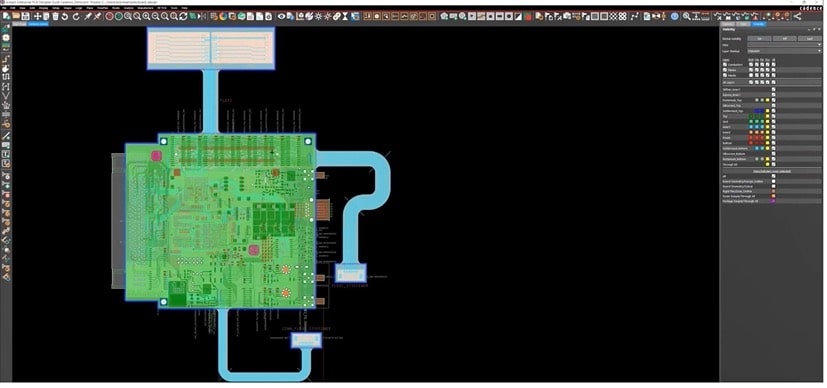Click the Save file icon

(25, 16)
